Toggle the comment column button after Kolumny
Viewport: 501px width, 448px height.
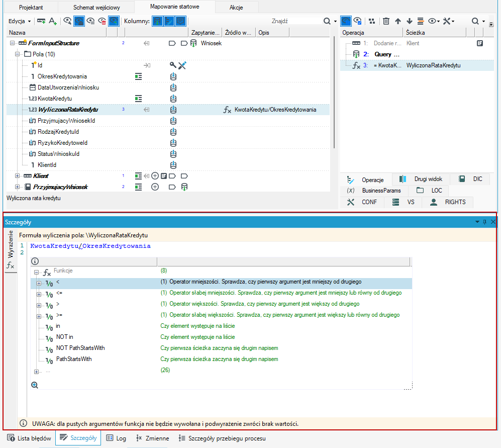(x=180, y=21)
